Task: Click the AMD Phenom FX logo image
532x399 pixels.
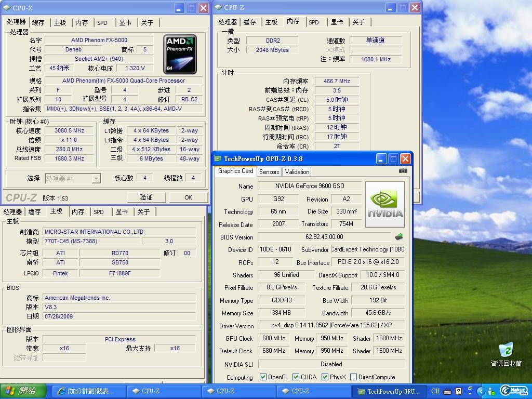Action: tap(180, 54)
